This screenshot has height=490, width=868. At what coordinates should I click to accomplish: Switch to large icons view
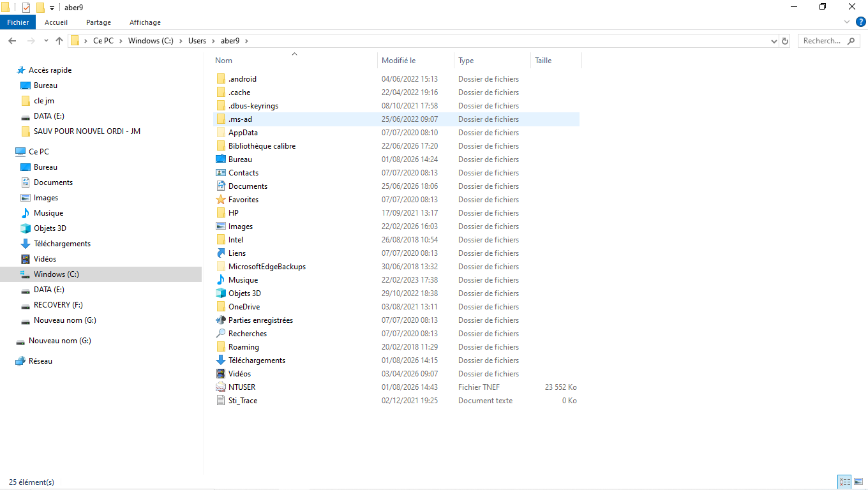click(859, 482)
